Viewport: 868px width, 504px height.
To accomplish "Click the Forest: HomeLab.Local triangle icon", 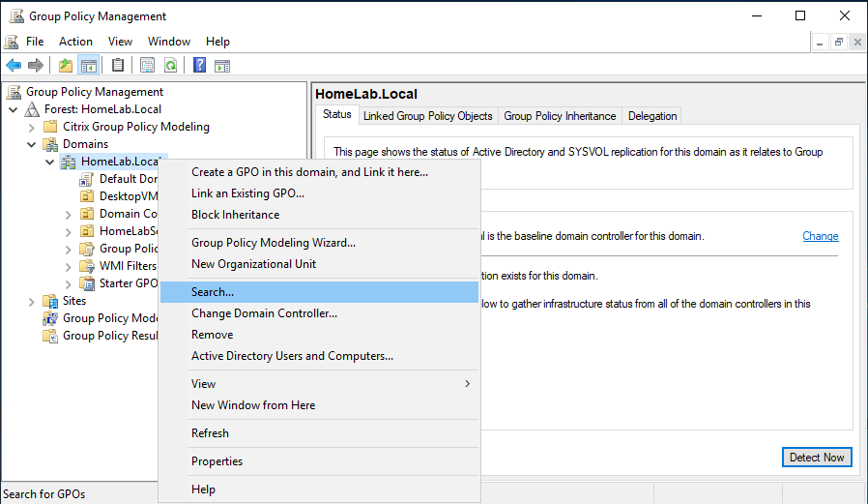I will (32, 109).
